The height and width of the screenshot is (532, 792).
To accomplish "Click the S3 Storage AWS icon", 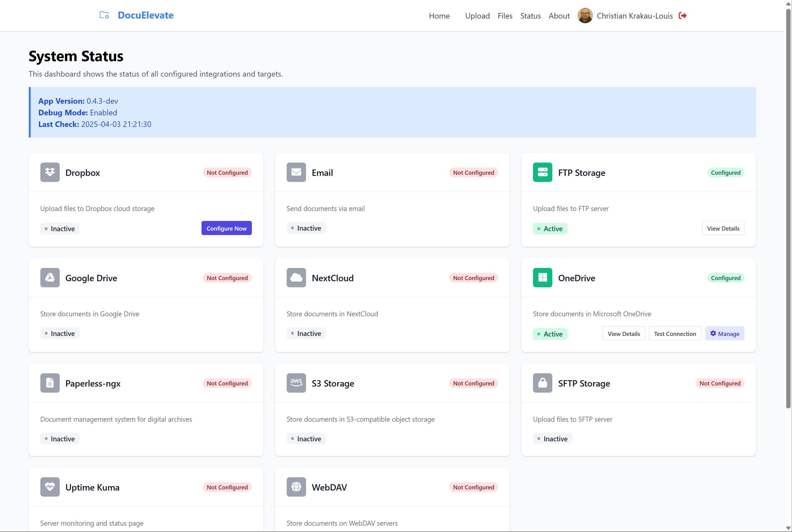I will [x=296, y=383].
